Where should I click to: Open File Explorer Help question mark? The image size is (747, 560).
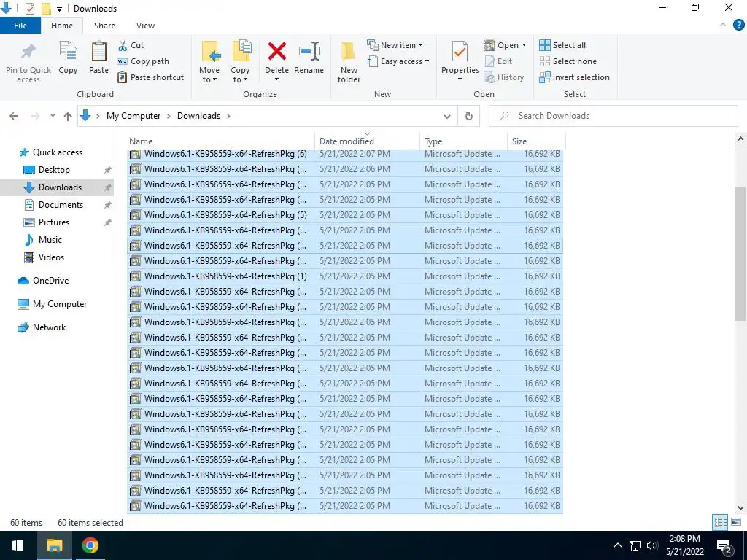(738, 26)
